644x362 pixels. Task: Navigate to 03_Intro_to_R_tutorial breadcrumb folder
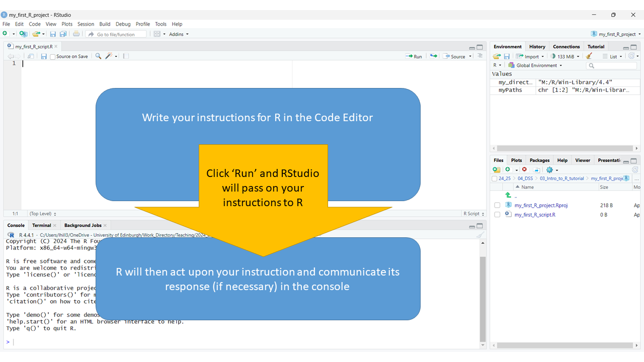pyautogui.click(x=561, y=178)
